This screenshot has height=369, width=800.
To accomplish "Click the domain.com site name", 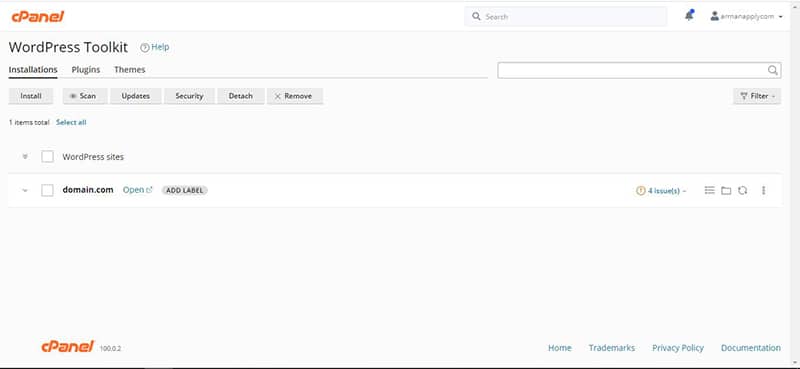I will click(88, 190).
